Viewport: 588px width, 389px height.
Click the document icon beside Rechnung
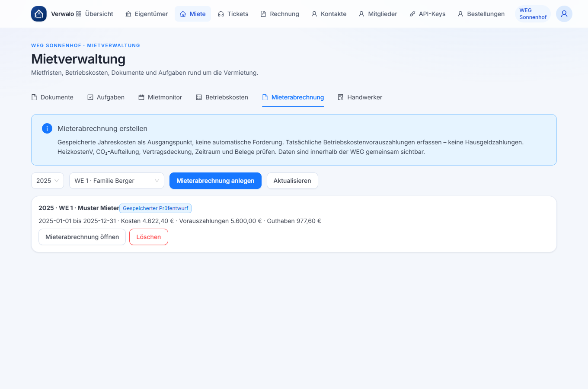click(263, 14)
